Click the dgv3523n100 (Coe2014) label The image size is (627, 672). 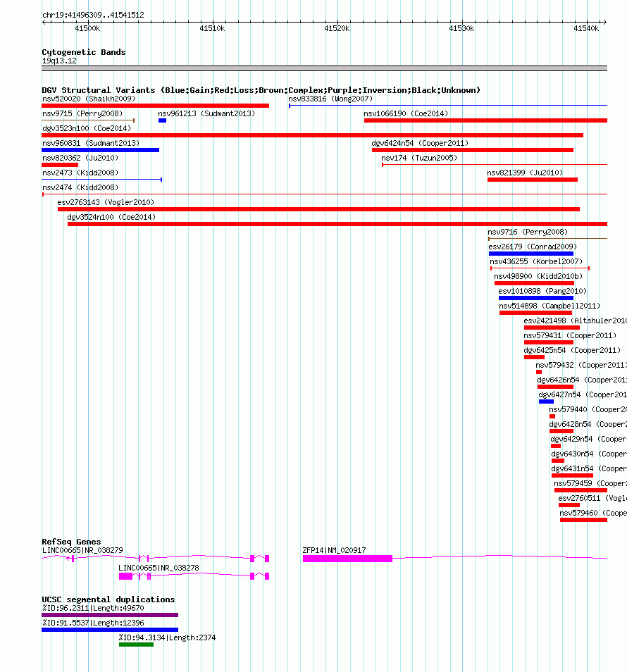tap(87, 129)
